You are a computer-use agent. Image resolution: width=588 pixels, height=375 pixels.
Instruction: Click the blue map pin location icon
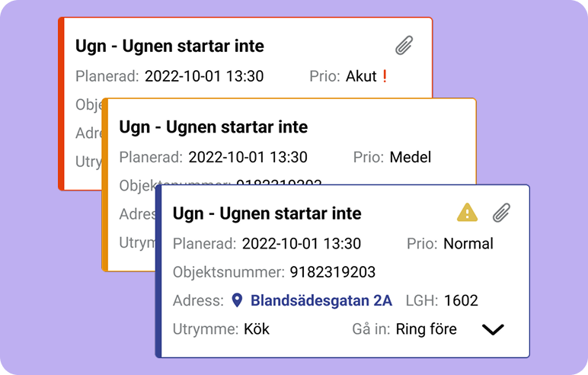point(237,300)
